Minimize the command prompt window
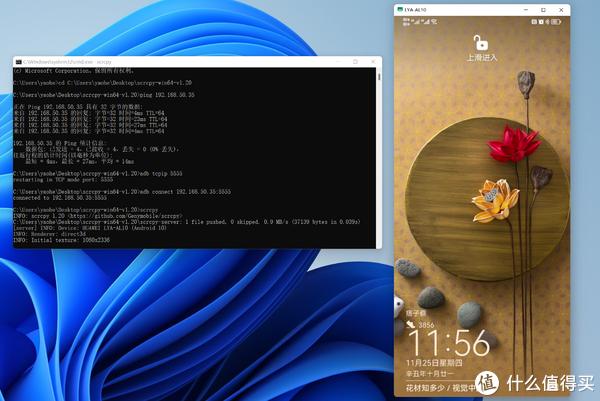600x401 pixels. [x=338, y=62]
